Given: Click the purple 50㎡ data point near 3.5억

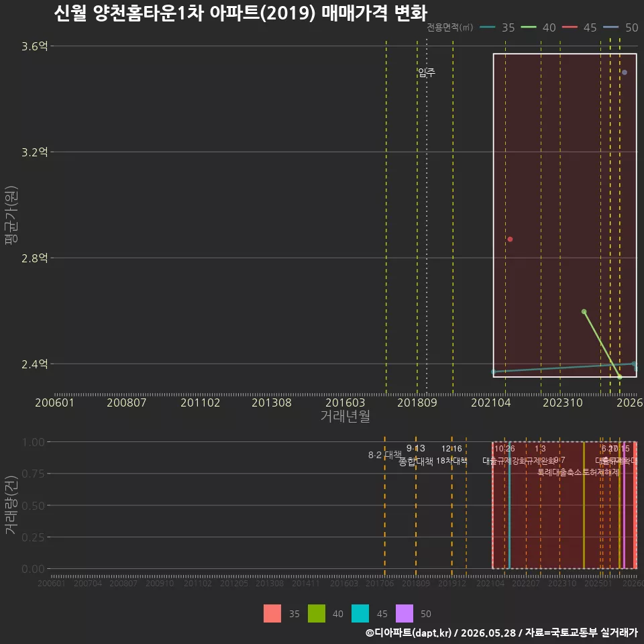Looking at the screenshot, I should (x=625, y=72).
